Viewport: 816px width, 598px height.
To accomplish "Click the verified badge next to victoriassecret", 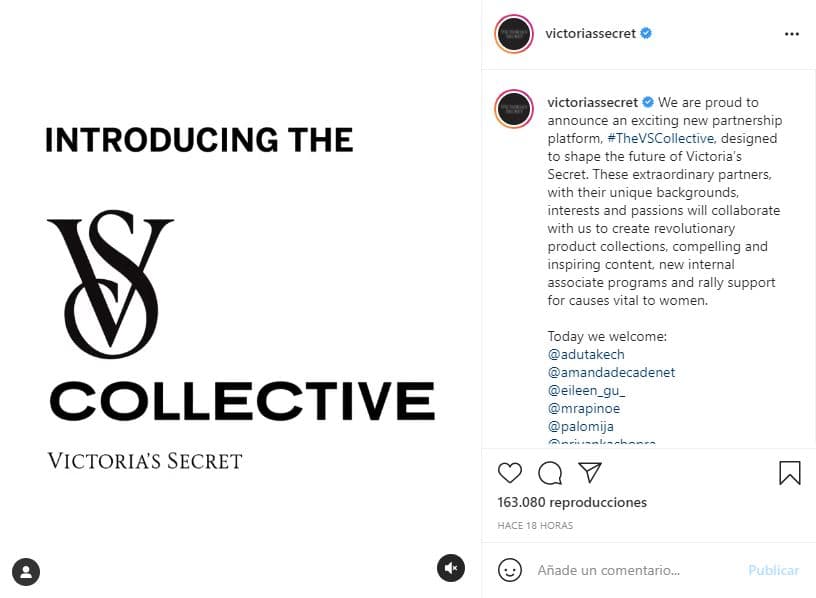I will (x=648, y=33).
